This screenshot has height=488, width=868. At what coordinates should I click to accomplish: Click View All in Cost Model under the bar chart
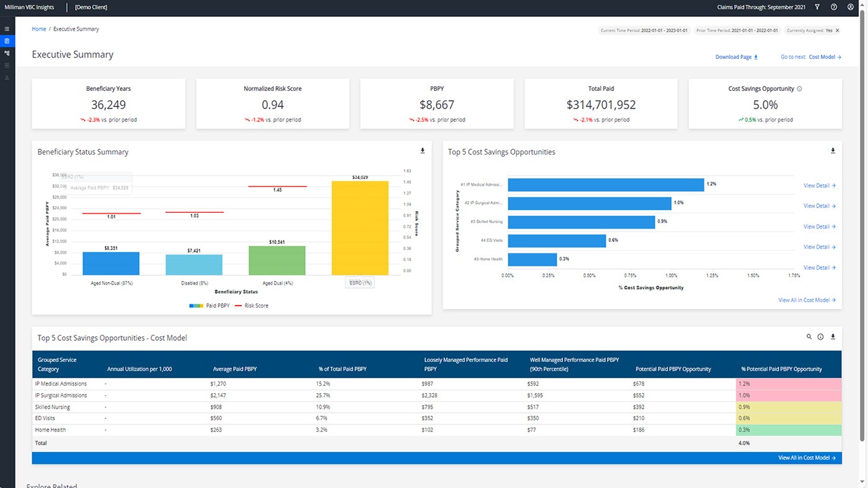(x=807, y=300)
